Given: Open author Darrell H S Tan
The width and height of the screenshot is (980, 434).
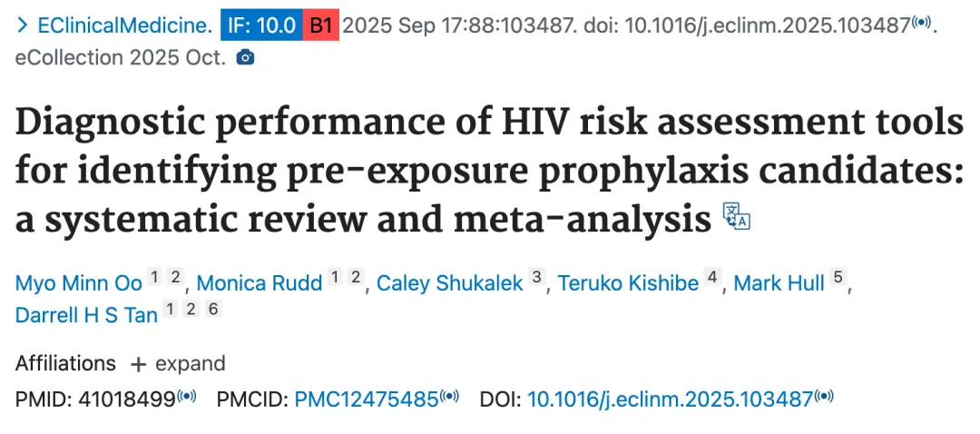Looking at the screenshot, I should 86,314.
